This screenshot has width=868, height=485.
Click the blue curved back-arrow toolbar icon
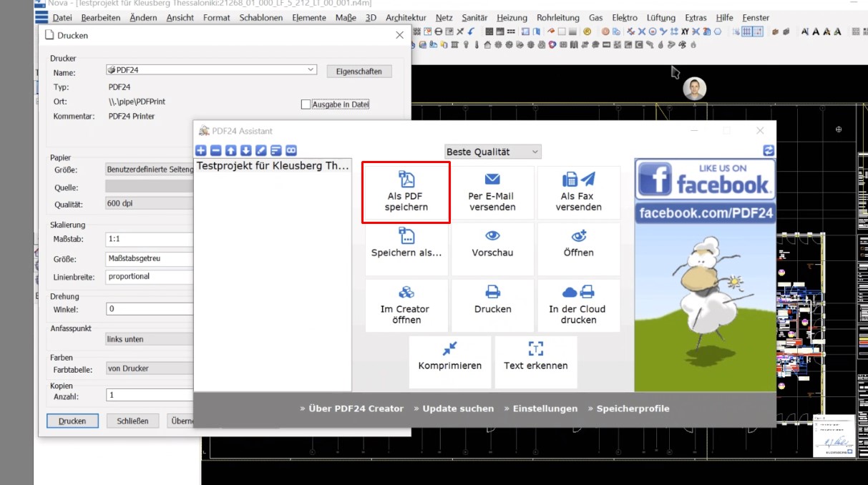click(471, 31)
